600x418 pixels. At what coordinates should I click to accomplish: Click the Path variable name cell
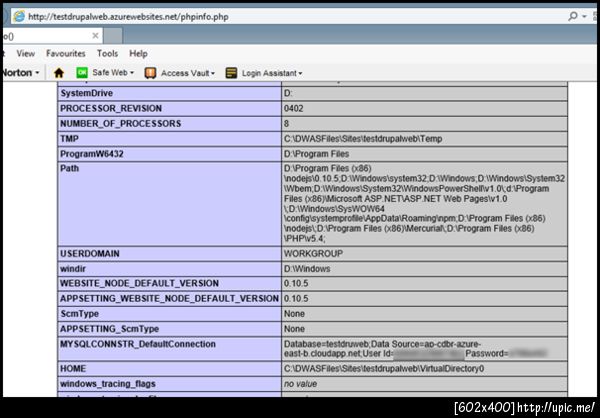click(x=170, y=204)
